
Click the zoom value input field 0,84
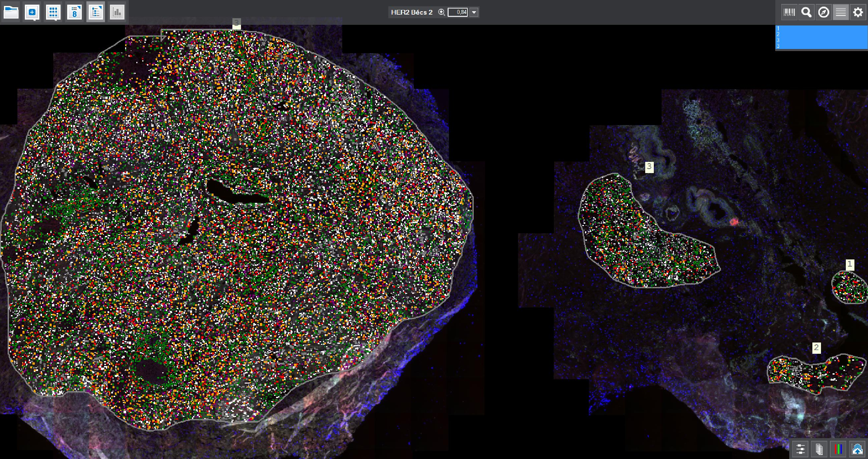(457, 13)
